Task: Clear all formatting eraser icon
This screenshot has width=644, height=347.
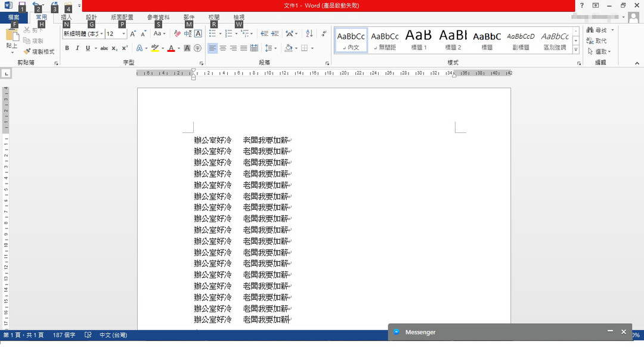Action: coord(177,33)
